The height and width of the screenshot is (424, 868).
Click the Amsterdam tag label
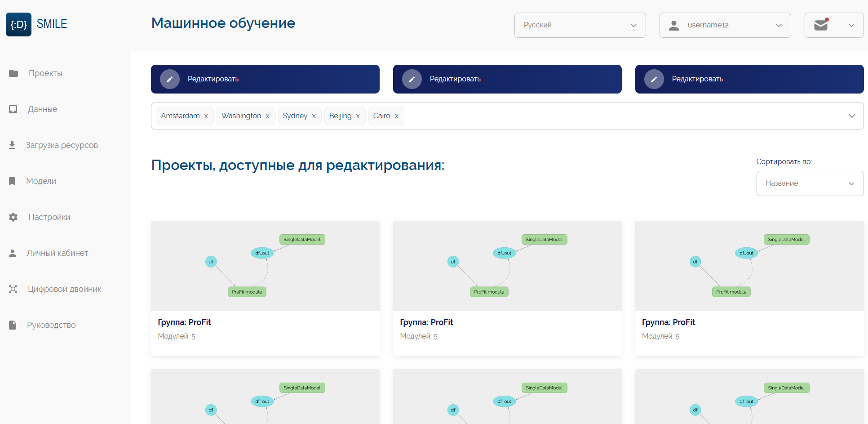180,116
